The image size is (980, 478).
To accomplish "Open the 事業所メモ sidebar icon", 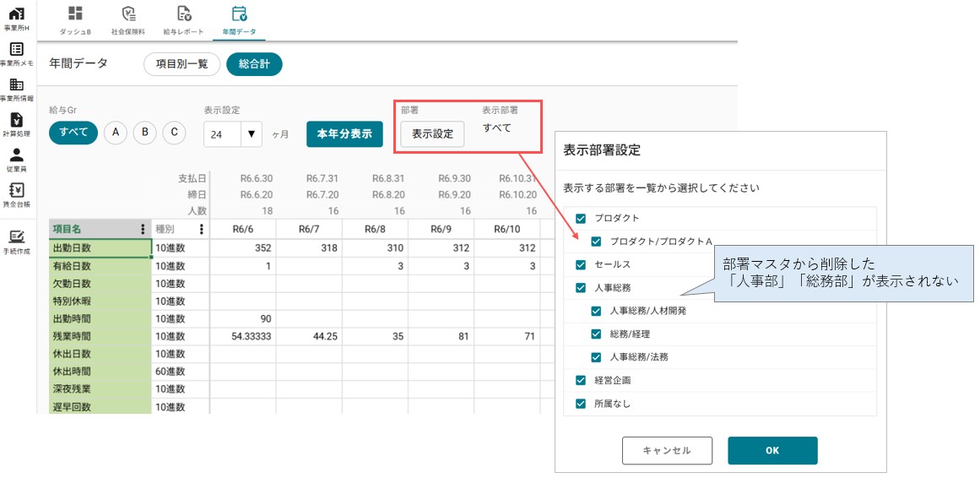I will coord(17,50).
